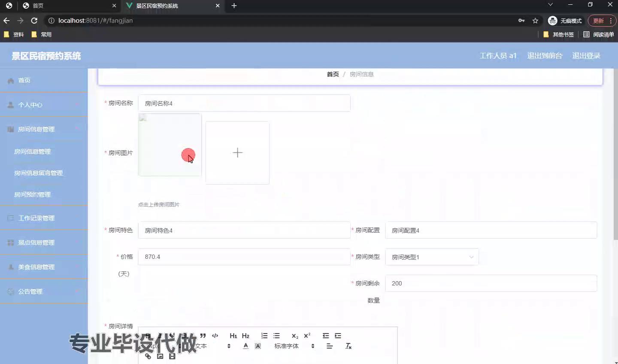Click the code block icon in editor
Viewport: 618px width, 364px height.
pyautogui.click(x=215, y=336)
